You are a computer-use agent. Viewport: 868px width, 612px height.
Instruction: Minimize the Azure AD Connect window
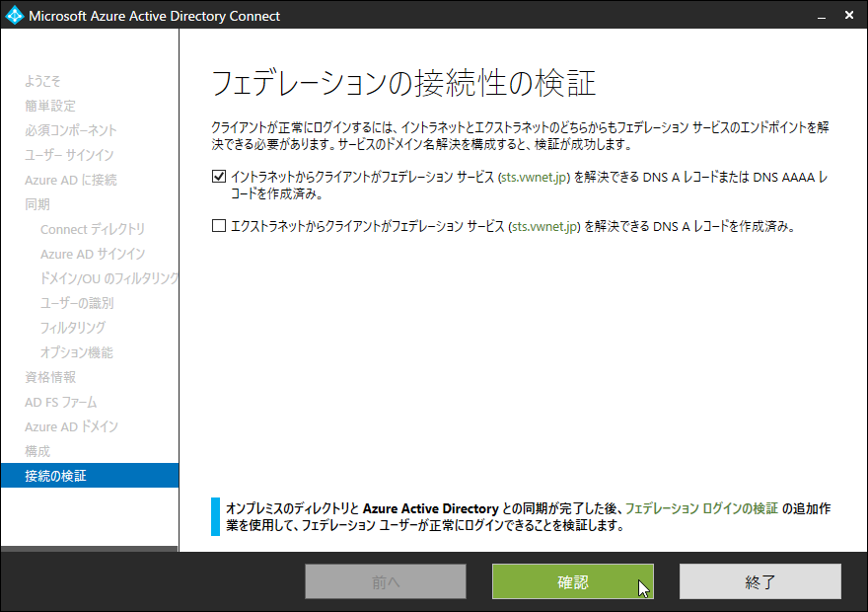[822, 16]
